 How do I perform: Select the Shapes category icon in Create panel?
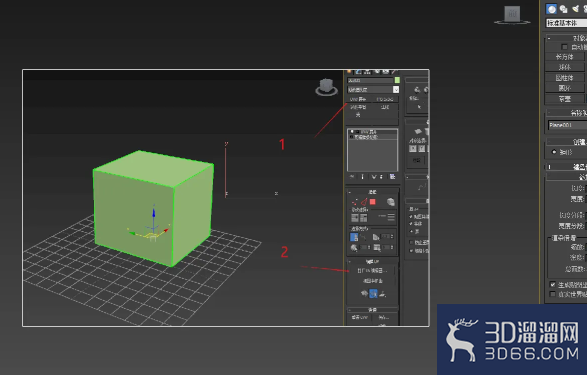point(563,9)
